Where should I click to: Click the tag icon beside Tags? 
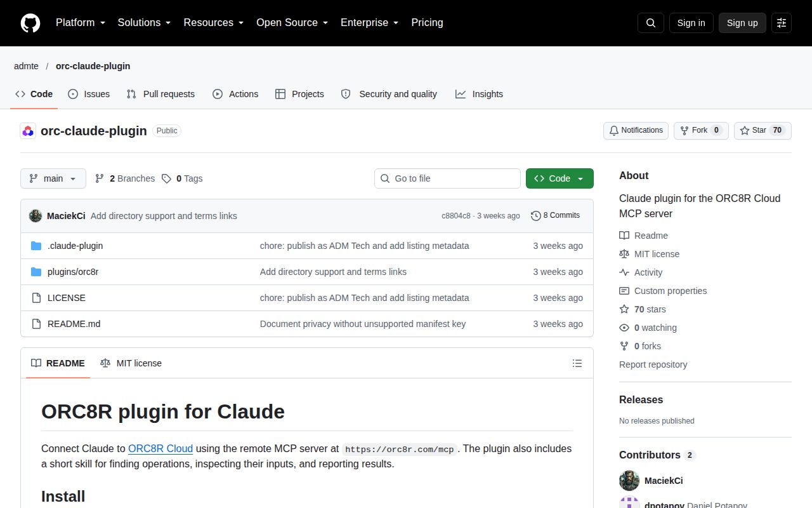[x=166, y=178]
